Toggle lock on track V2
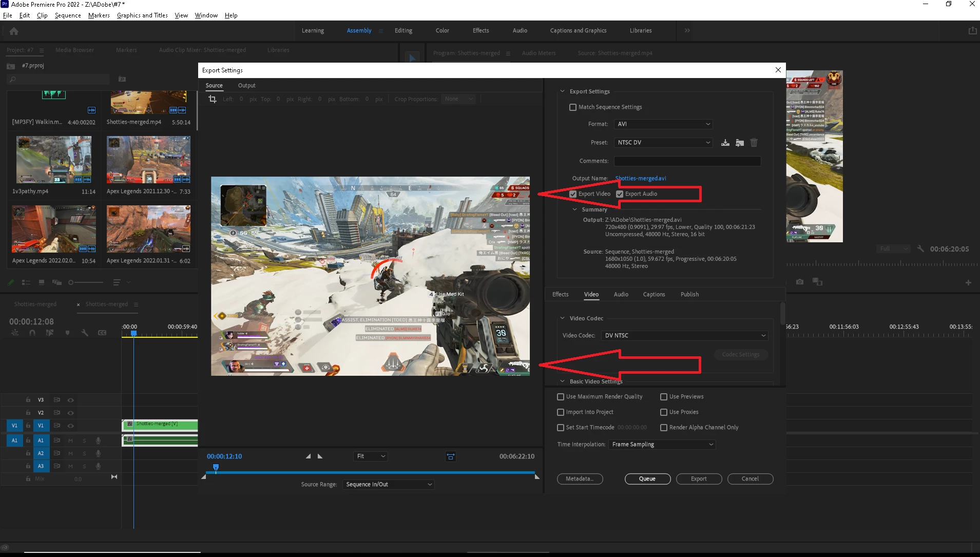The height and width of the screenshot is (557, 980). click(28, 413)
